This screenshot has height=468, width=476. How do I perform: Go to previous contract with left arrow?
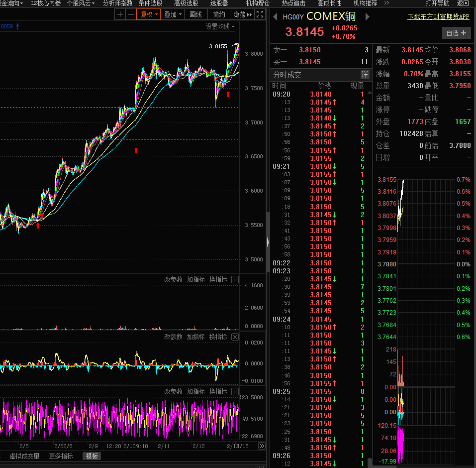click(275, 17)
